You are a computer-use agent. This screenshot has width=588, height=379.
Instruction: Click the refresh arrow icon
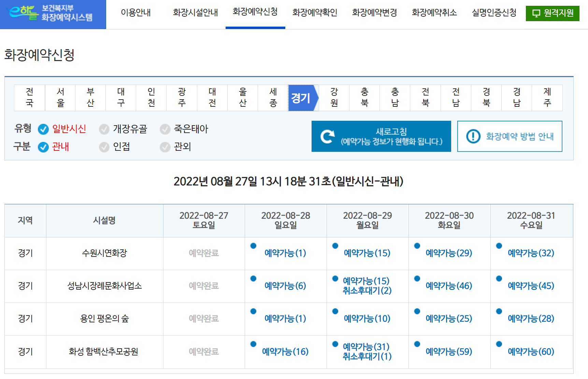coord(328,136)
